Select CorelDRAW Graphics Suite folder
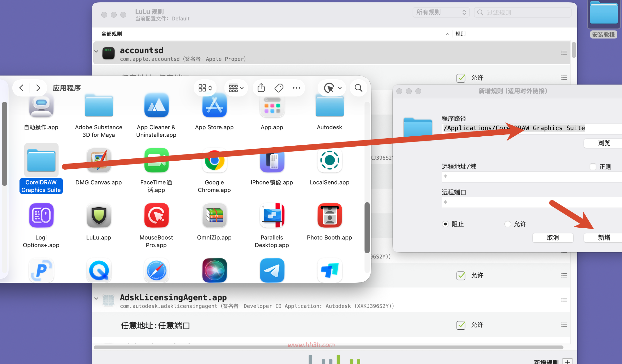Image resolution: width=622 pixels, height=364 pixels. coord(41,160)
